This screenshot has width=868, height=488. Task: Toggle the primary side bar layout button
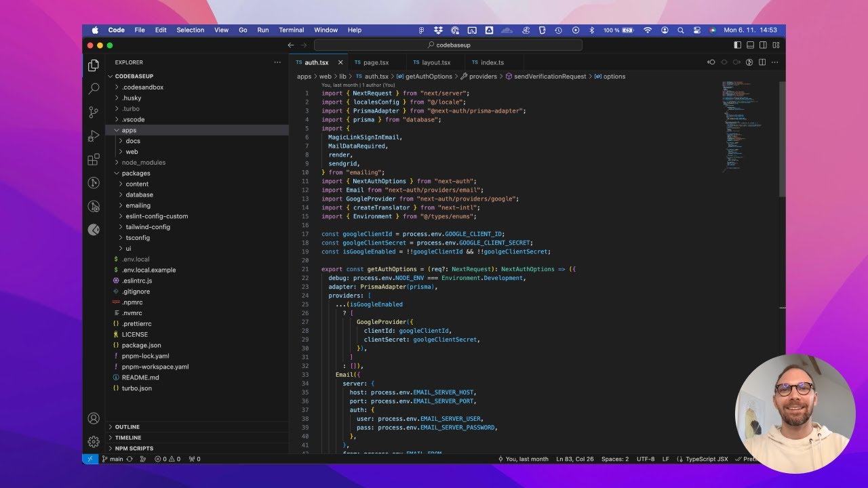pyautogui.click(x=738, y=45)
